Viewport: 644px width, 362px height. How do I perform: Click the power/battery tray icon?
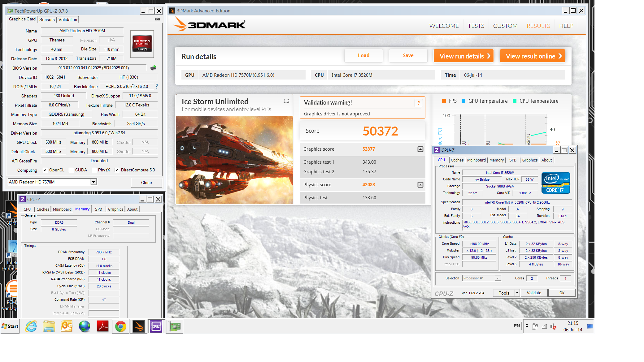tap(535, 326)
